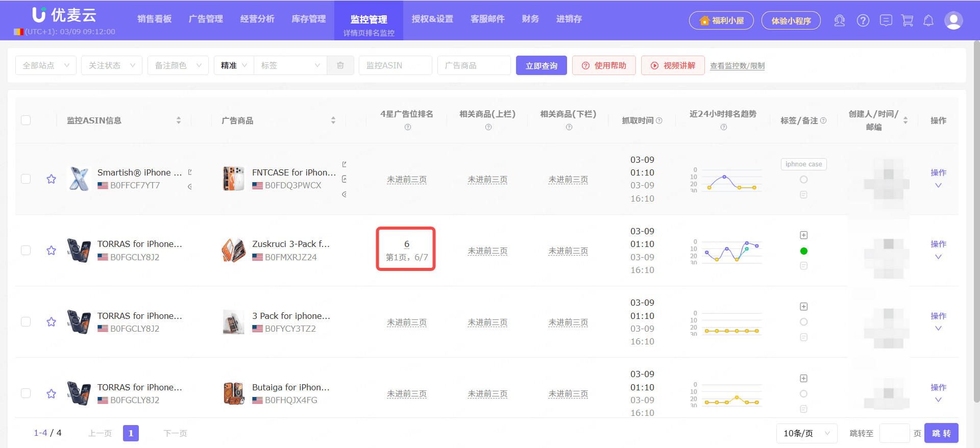Expand 操作 menu for Smartish row
The height and width of the screenshot is (448, 980).
(938, 179)
